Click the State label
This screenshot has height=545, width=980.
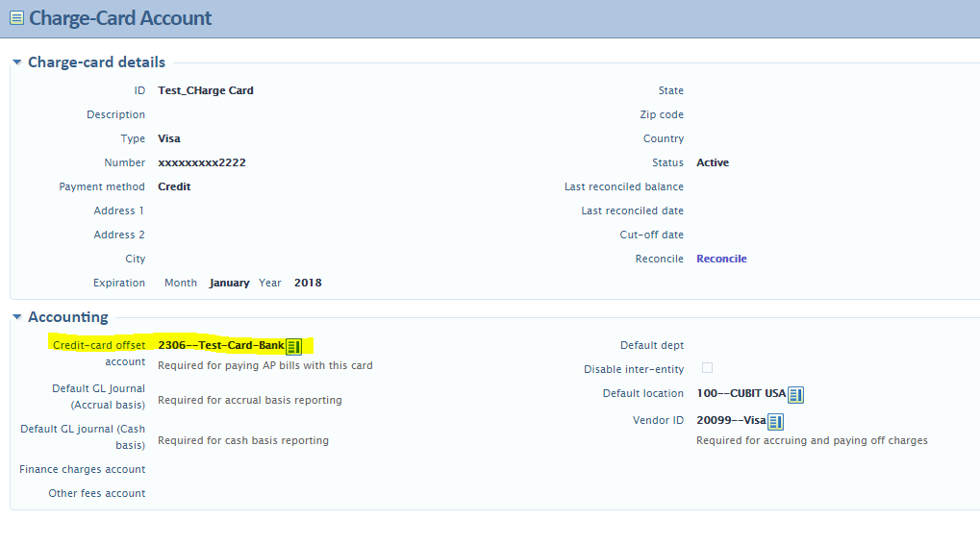(670, 90)
